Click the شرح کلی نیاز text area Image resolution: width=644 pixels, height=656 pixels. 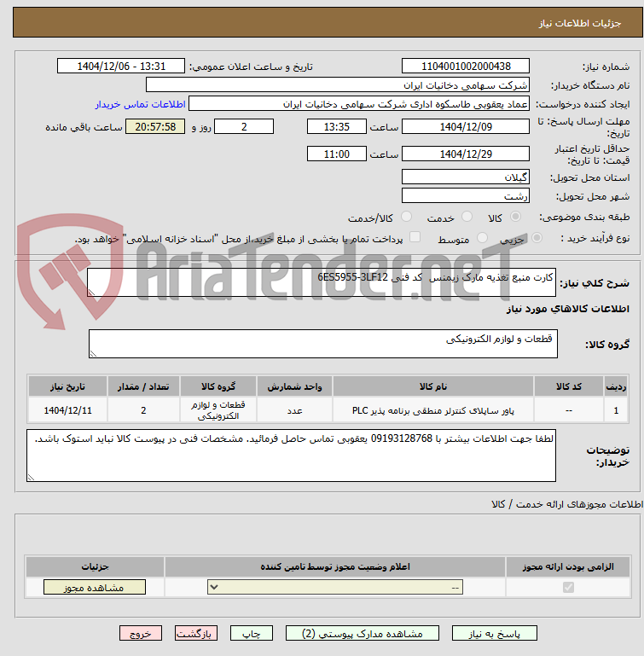(x=322, y=283)
